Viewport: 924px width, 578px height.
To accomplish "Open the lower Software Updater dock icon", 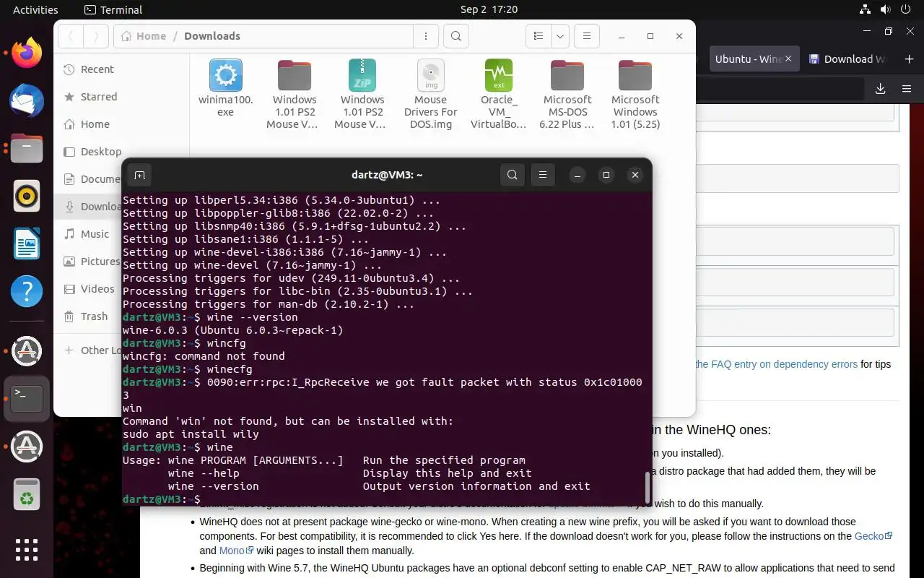I will [x=27, y=447].
